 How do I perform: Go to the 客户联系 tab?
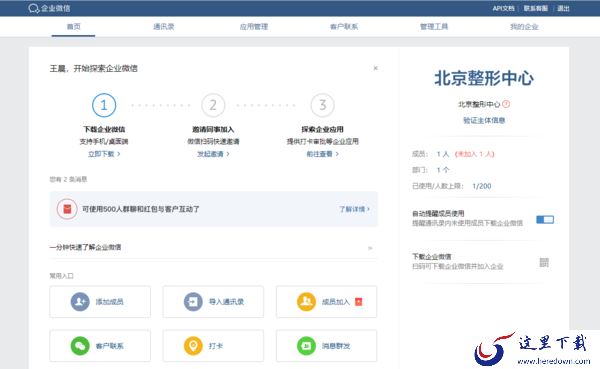344,26
